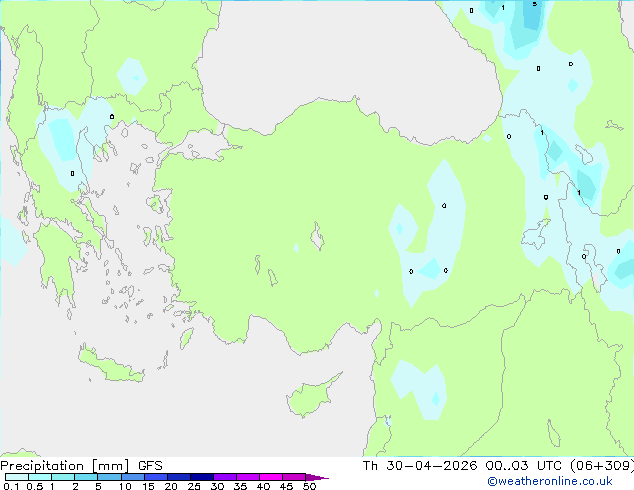
Task: Click the 0.1–0.5 mm palest cyan legend swatch
Action: pos(17,477)
